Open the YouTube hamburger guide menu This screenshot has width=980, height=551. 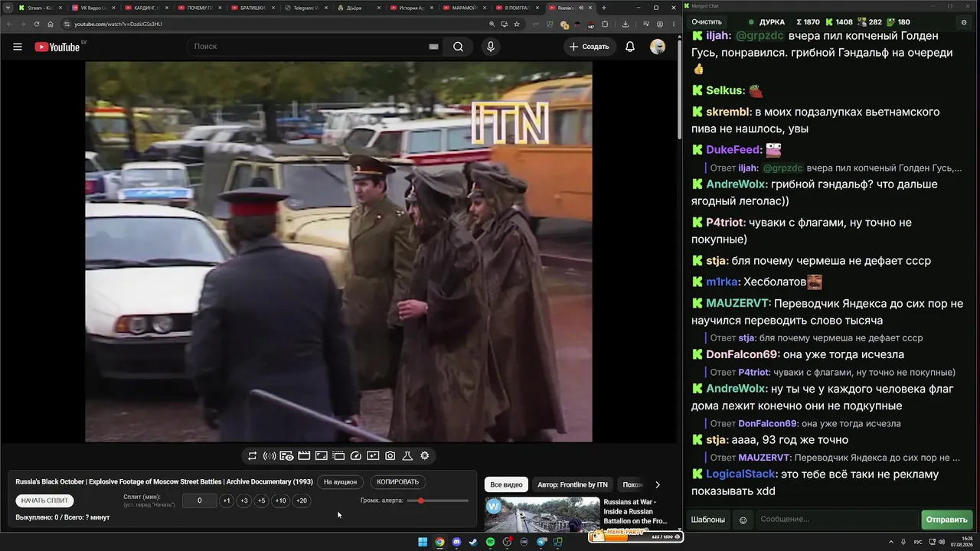[18, 47]
